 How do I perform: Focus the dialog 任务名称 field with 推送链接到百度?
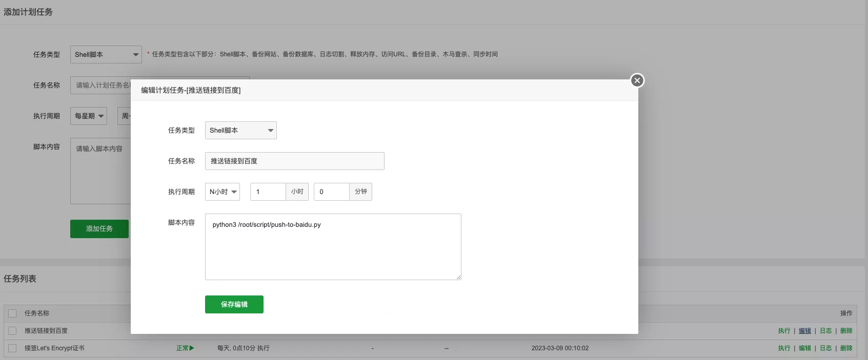point(294,161)
